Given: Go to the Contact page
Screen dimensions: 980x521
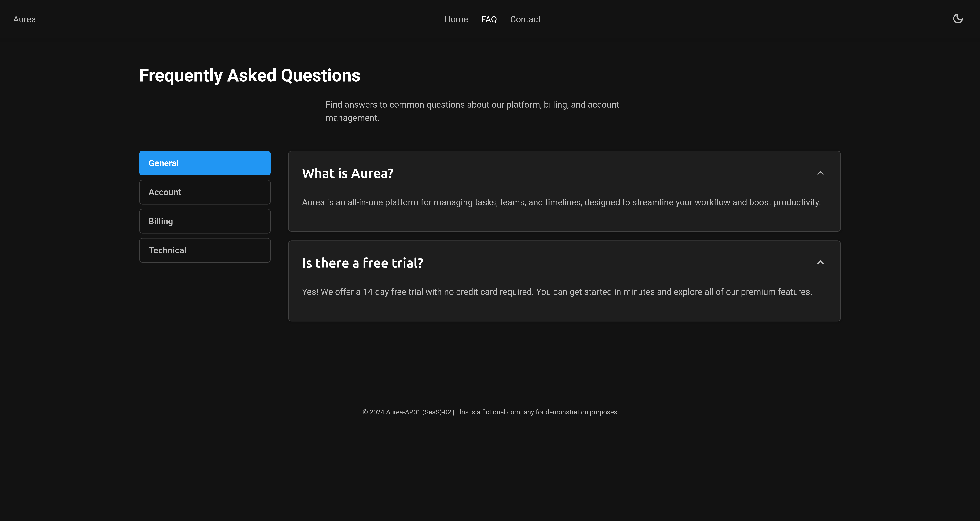Looking at the screenshot, I should click(x=525, y=19).
